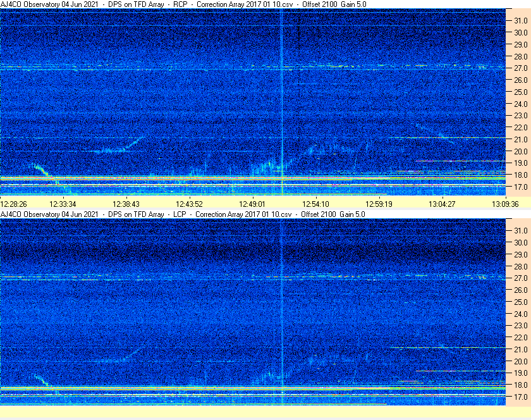Click 'DPS on TFD Array' in the LCP title
Screen dimensions: 531x420
click(x=136, y=214)
